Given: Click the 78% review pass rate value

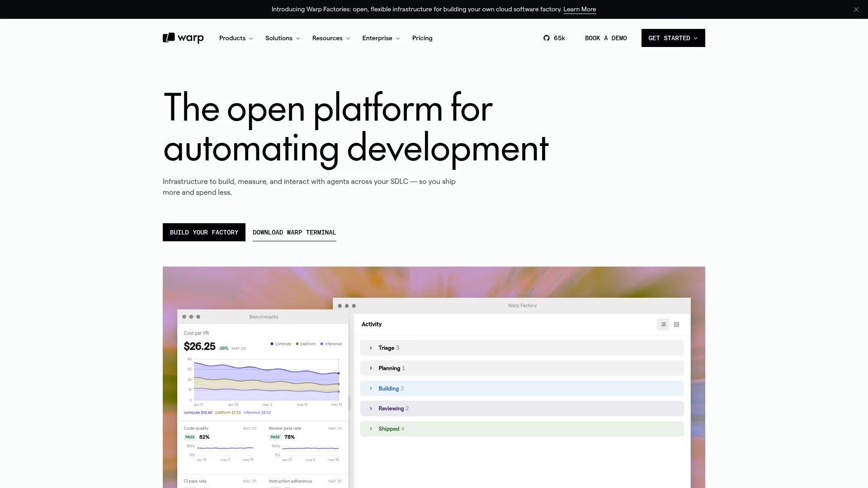Looking at the screenshot, I should click(x=289, y=437).
